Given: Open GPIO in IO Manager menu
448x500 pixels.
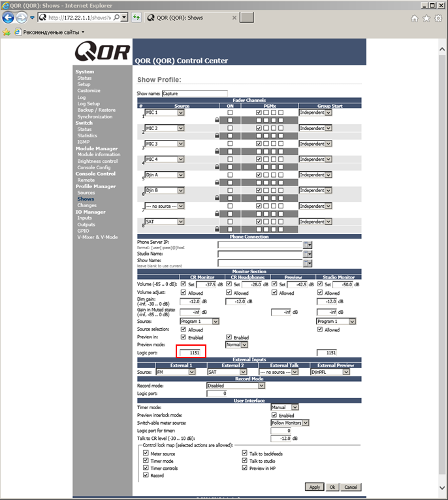Looking at the screenshot, I should (x=83, y=231).
